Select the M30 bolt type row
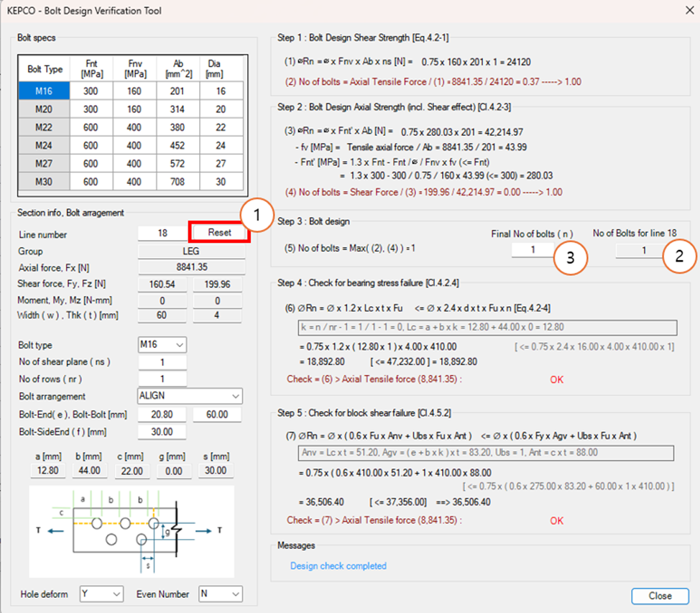 pyautogui.click(x=45, y=183)
